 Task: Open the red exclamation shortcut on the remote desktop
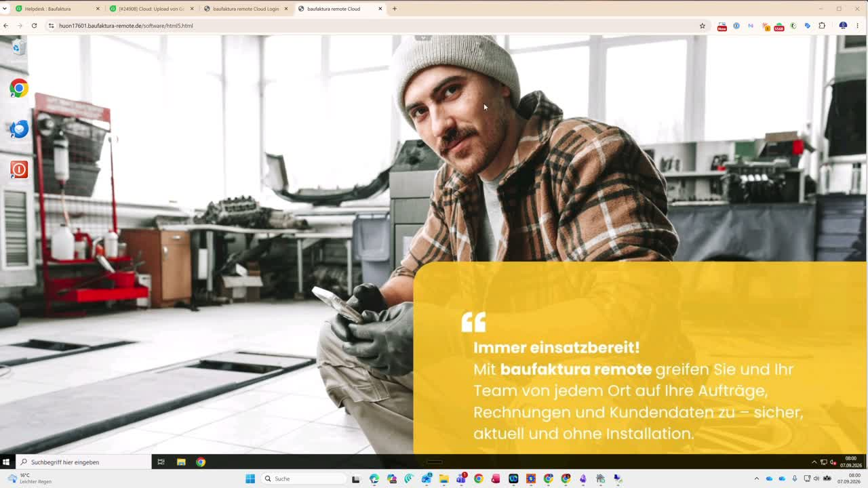click(x=18, y=169)
